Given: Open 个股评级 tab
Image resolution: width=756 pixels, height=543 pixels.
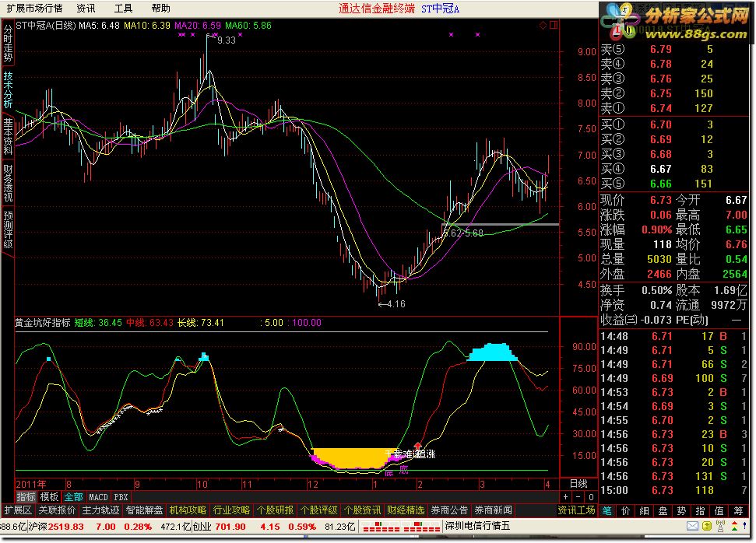Looking at the screenshot, I should (x=318, y=510).
